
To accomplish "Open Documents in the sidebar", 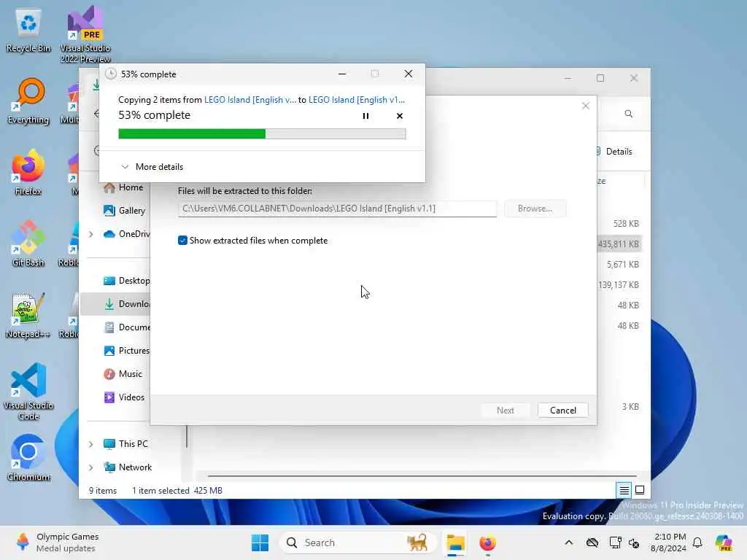I will (127, 327).
